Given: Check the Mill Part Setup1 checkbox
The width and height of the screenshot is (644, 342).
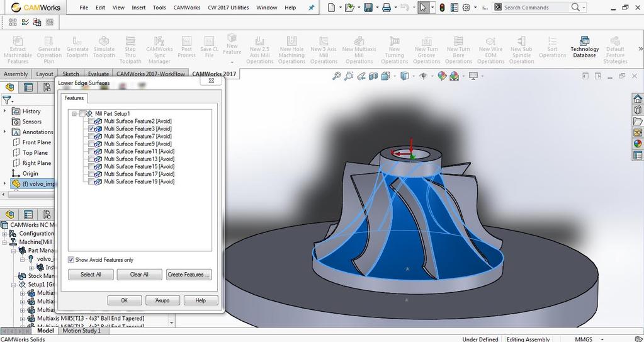Looking at the screenshot, I should [x=82, y=113].
